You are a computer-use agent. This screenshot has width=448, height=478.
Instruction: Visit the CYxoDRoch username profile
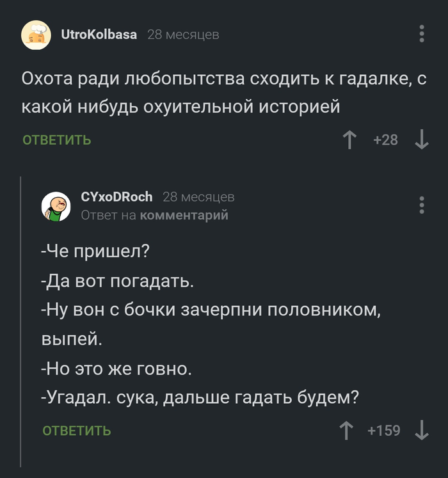tap(116, 196)
